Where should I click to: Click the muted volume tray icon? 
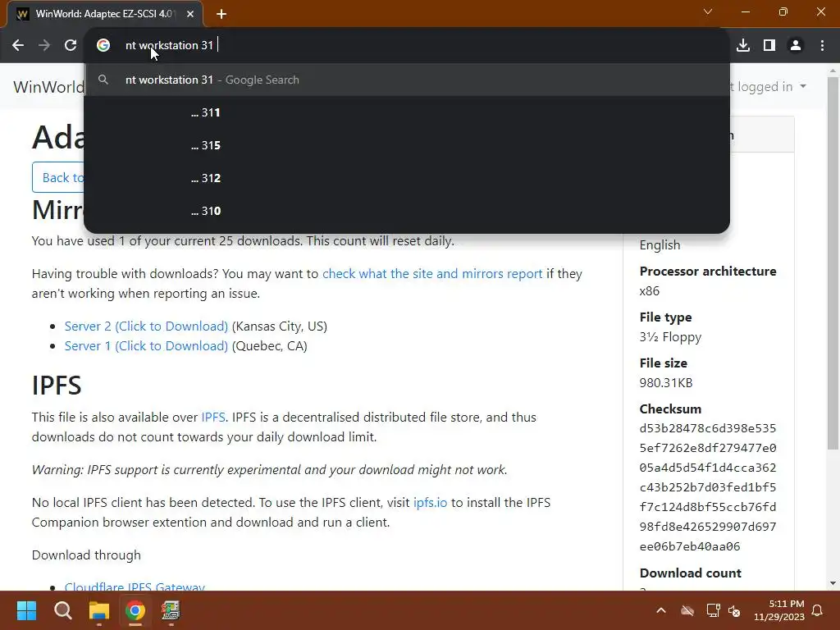(734, 610)
